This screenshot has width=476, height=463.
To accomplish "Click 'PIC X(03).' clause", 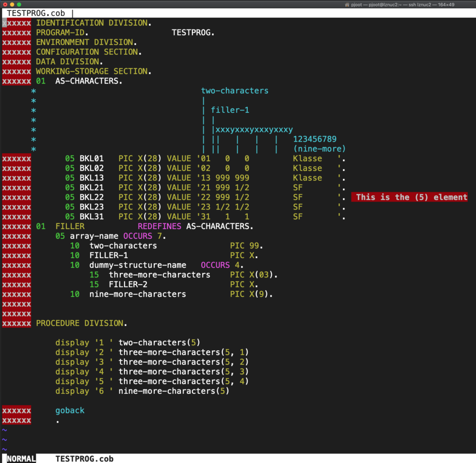I will pos(254,275).
